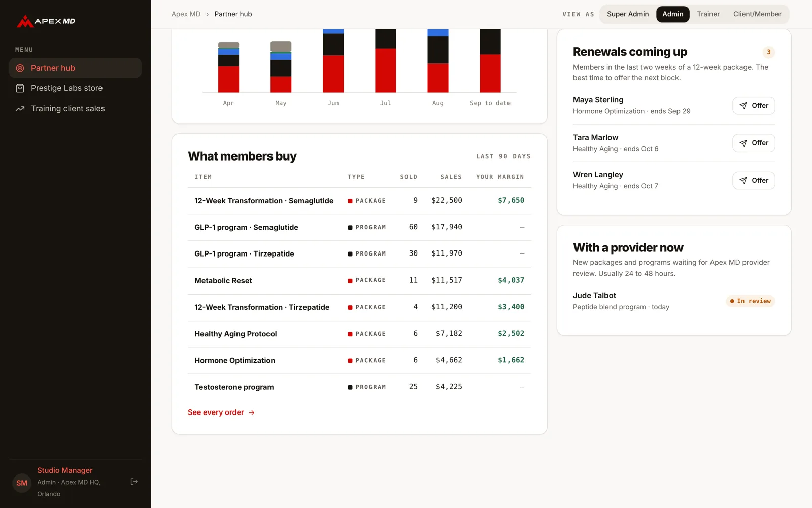Click the Training client sales trend icon

click(20, 109)
